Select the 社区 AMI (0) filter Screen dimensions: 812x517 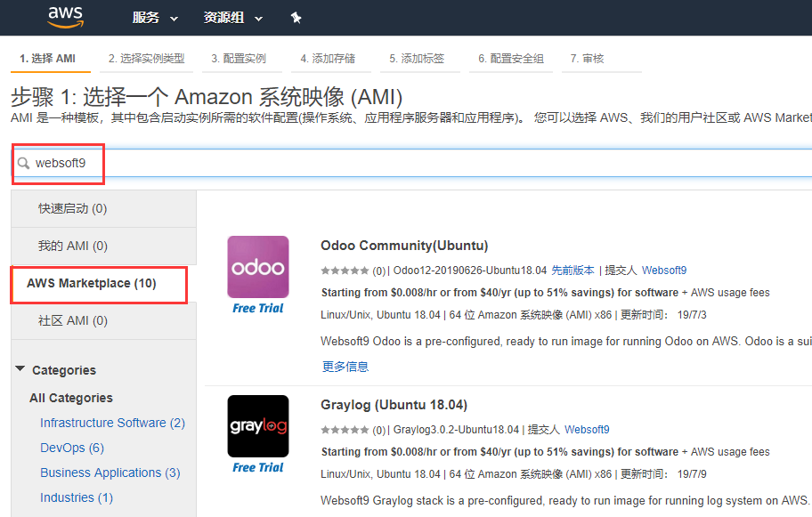[73, 320]
